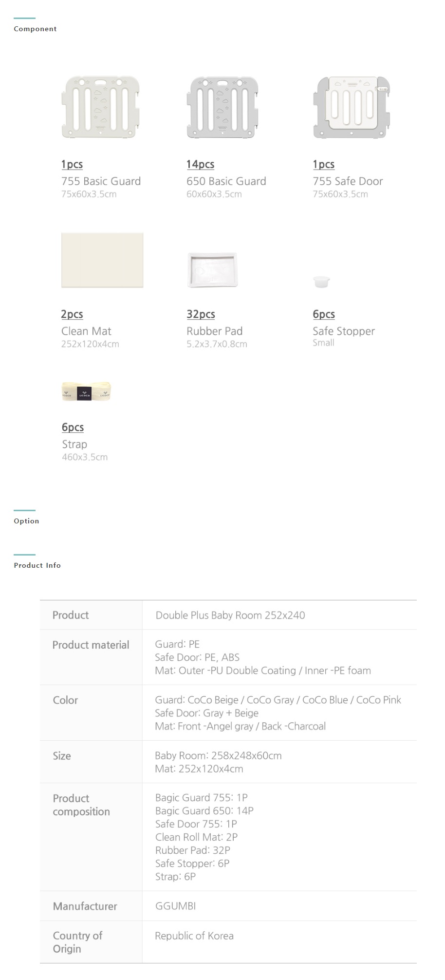Image resolution: width=445 pixels, height=980 pixels.
Task: Open the Rubber Pad image
Action: [x=212, y=269]
